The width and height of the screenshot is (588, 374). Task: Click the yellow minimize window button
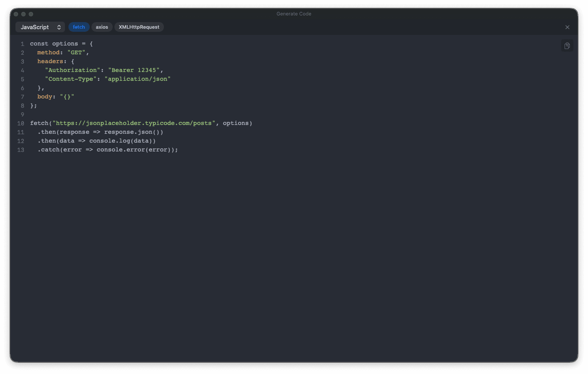pyautogui.click(x=23, y=14)
